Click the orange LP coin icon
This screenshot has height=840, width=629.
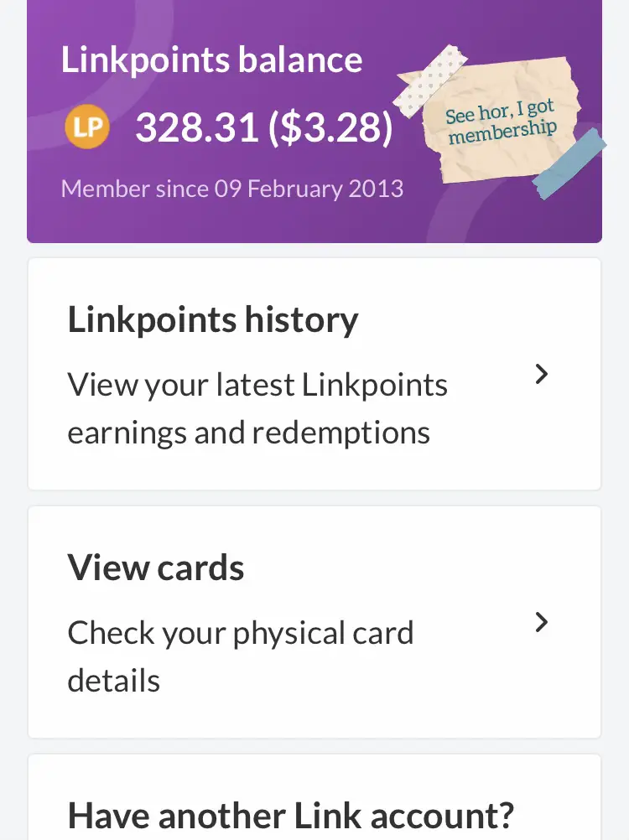tap(87, 127)
